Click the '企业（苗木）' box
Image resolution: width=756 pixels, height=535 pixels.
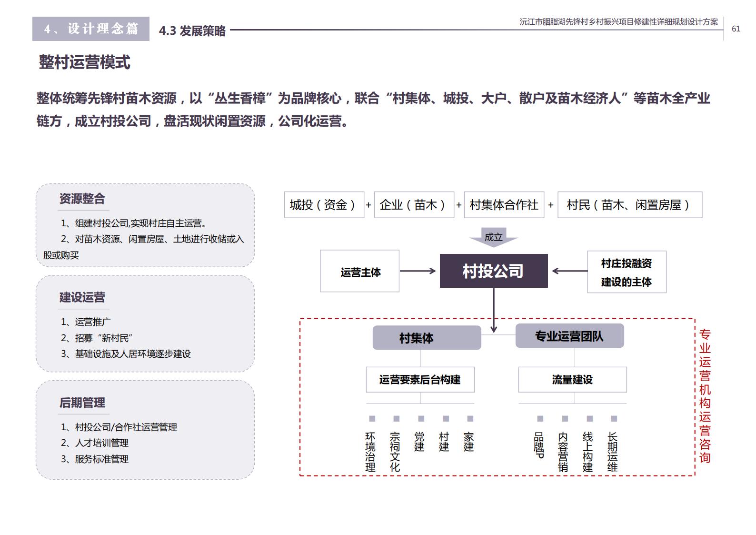click(x=414, y=205)
